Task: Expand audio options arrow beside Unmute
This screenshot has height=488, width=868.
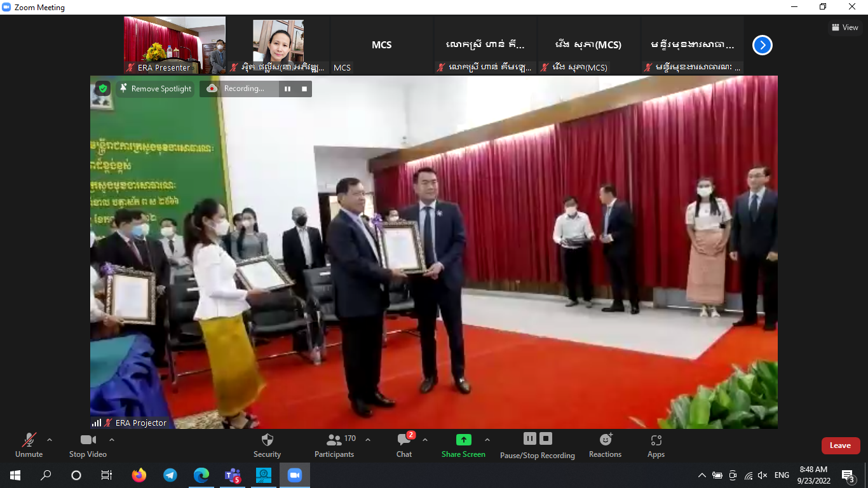Action: 50,440
